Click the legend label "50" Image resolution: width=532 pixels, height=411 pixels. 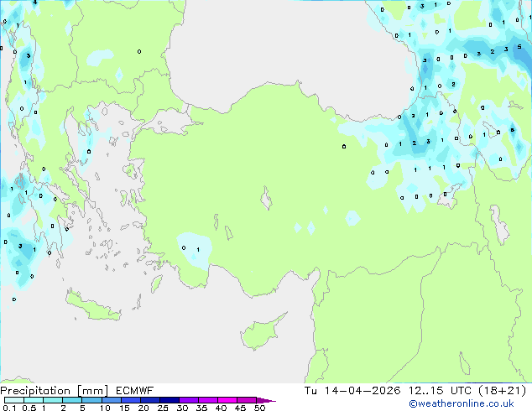[x=259, y=408]
